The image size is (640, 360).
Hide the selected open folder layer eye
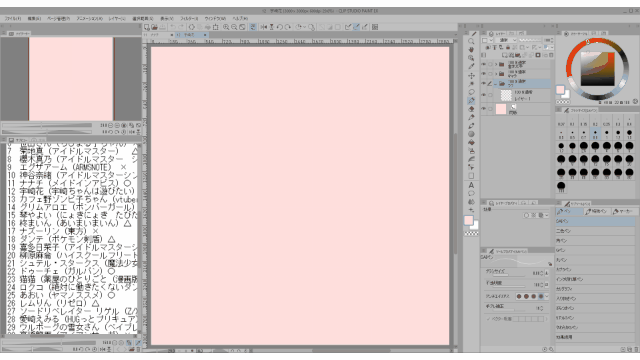pyautogui.click(x=484, y=84)
